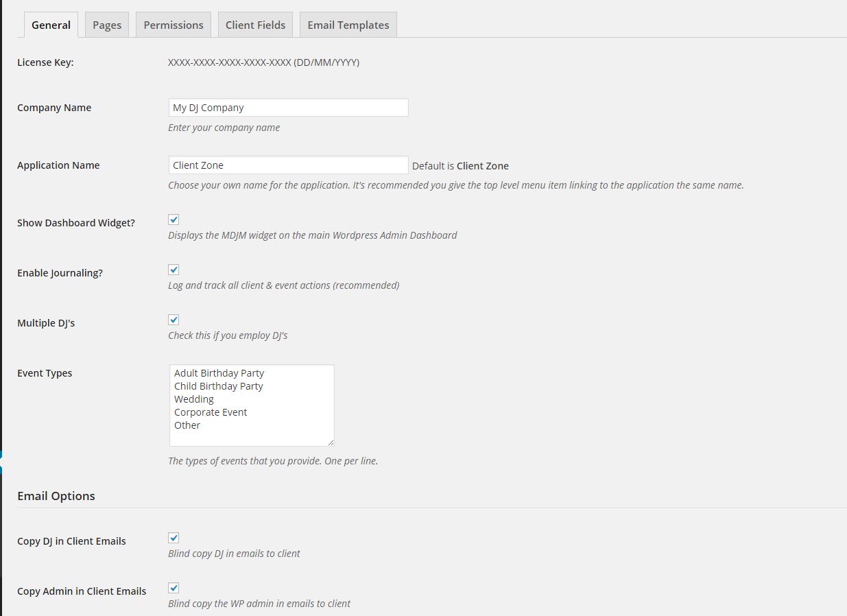Select the Client Fields tab
This screenshot has height=616, width=847.
[255, 25]
